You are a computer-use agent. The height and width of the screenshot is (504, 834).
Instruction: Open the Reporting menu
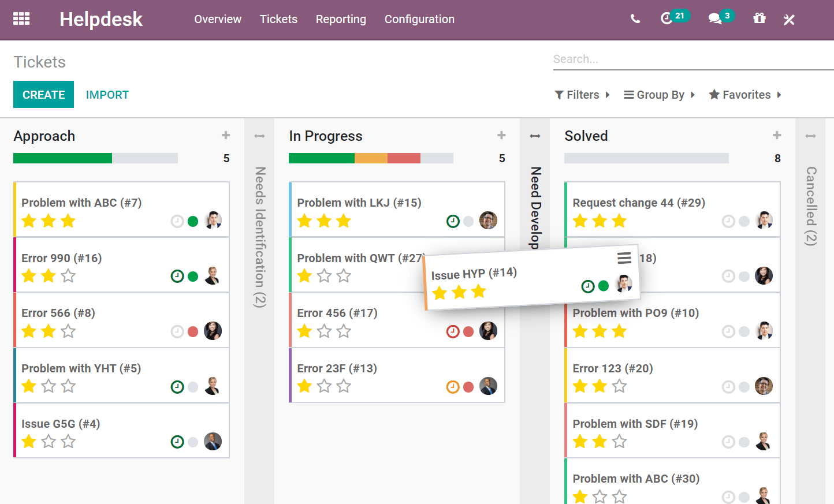tap(341, 19)
